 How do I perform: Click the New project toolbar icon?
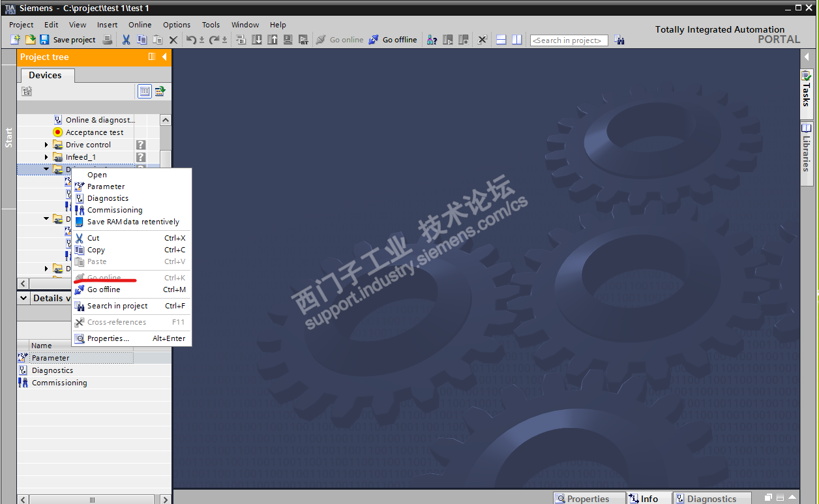tap(16, 40)
